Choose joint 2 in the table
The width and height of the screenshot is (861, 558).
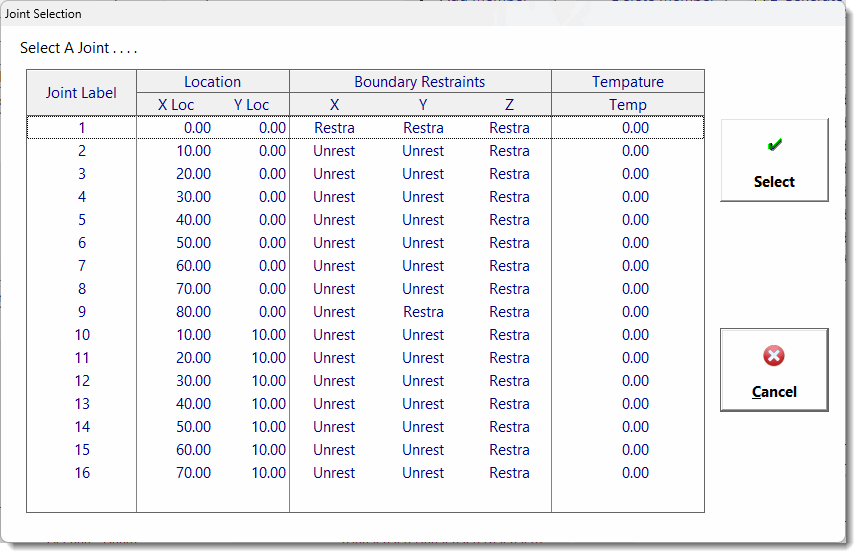[82, 151]
